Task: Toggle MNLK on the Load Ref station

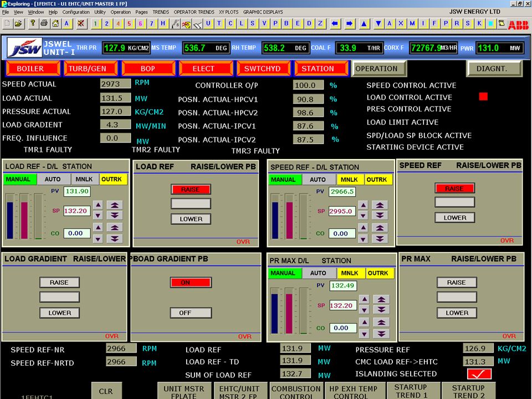Action: (x=84, y=179)
